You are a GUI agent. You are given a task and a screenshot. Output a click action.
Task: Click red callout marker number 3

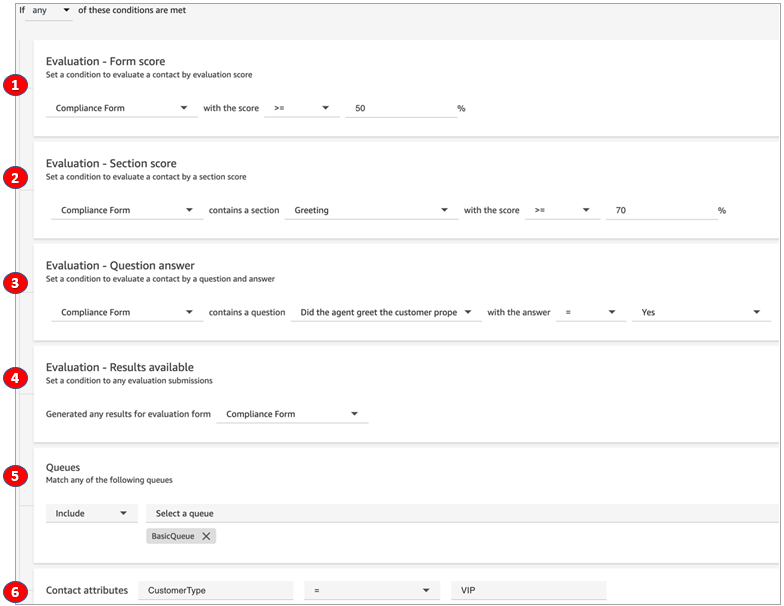[14, 283]
